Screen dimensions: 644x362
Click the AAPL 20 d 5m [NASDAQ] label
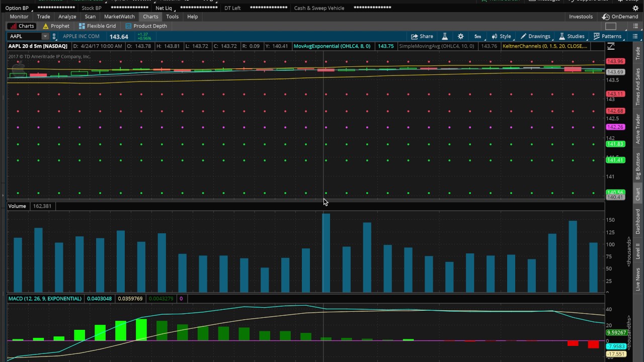coord(38,46)
